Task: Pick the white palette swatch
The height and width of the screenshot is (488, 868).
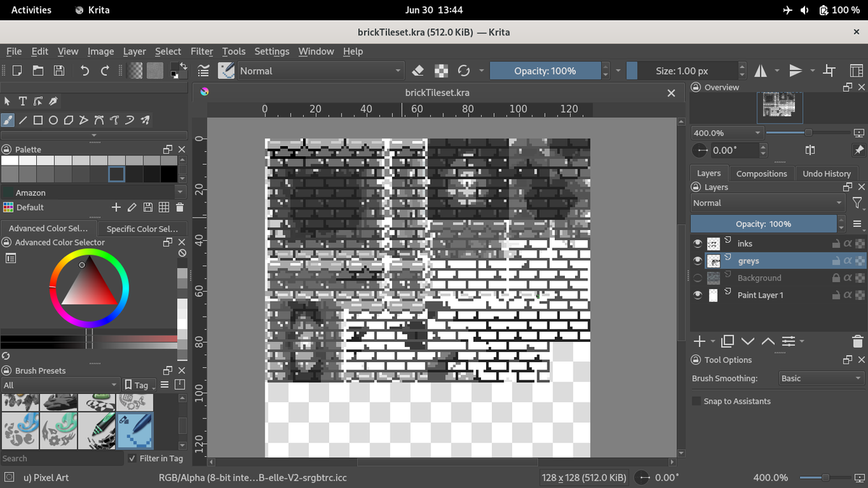Action: pyautogui.click(x=9, y=160)
